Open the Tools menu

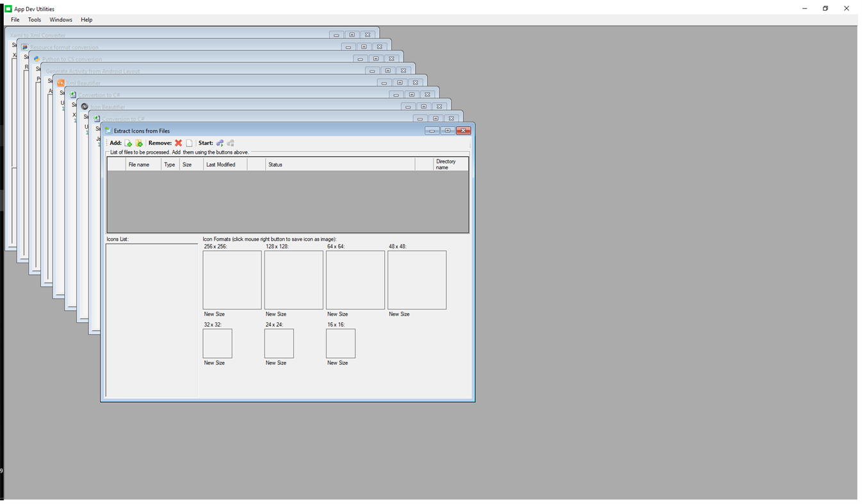click(x=35, y=20)
